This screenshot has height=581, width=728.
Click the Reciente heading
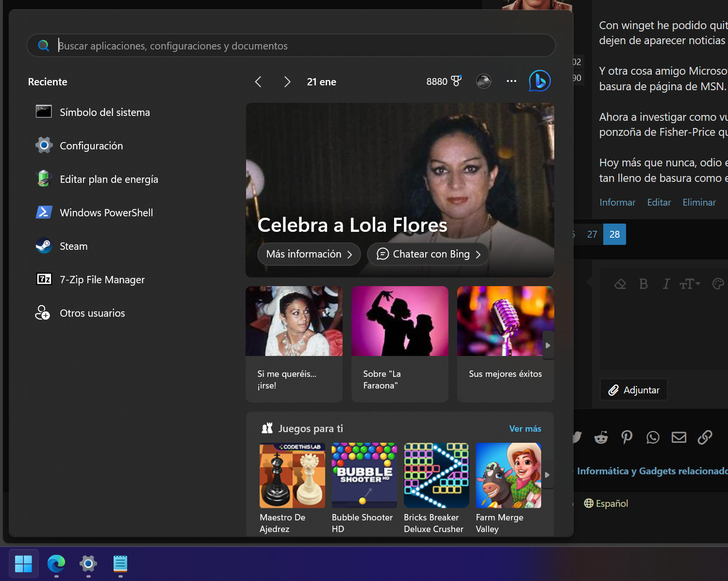(x=48, y=82)
